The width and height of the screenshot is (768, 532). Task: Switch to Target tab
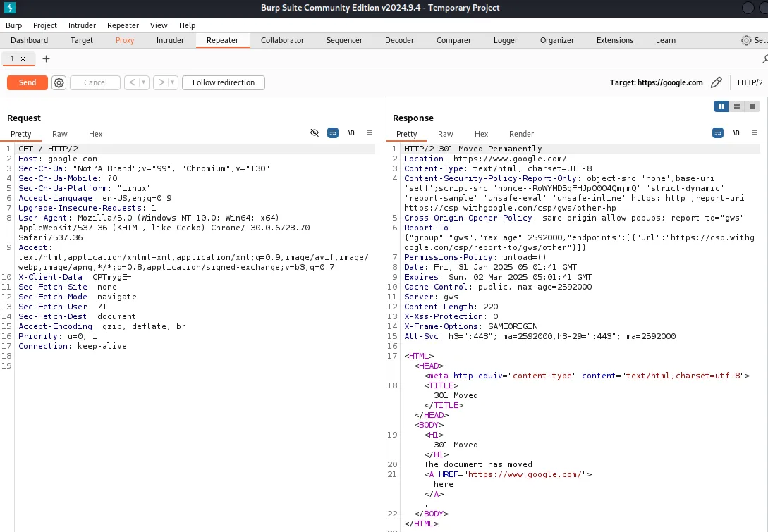(x=81, y=40)
